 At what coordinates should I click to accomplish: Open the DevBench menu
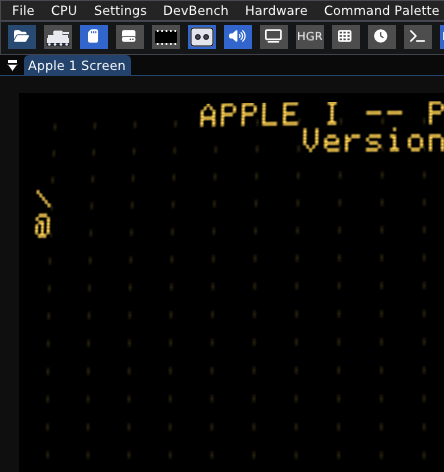click(x=196, y=11)
